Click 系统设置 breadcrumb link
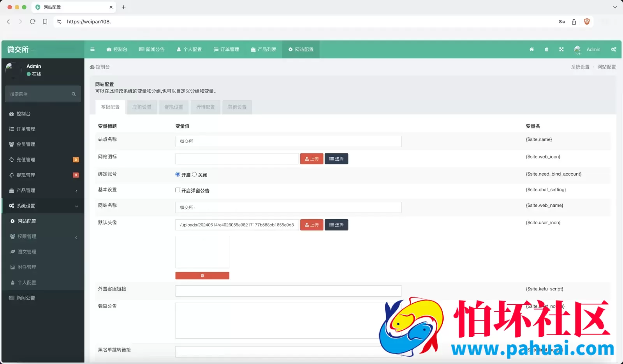Image resolution: width=623 pixels, height=364 pixels. pyautogui.click(x=580, y=67)
